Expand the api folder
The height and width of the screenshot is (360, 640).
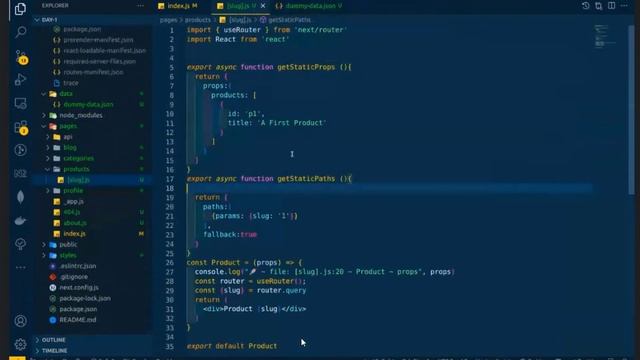[x=68, y=137]
